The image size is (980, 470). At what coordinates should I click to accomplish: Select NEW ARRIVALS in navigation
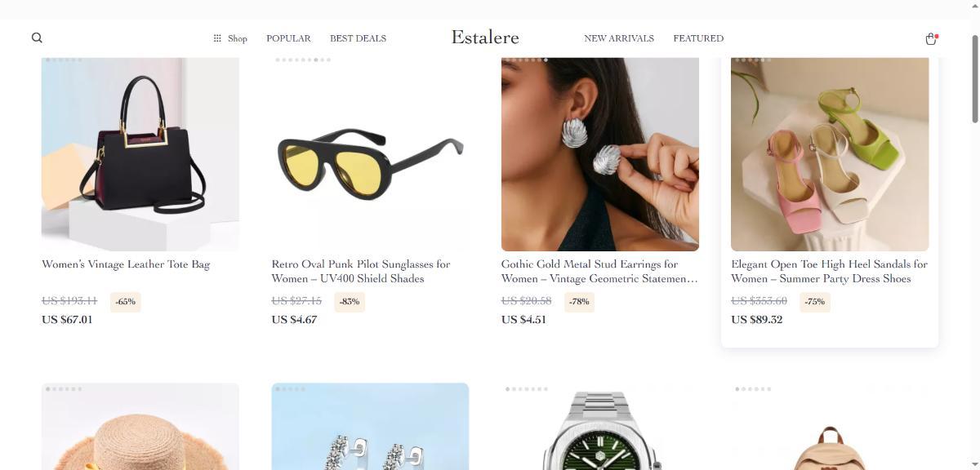[619, 38]
